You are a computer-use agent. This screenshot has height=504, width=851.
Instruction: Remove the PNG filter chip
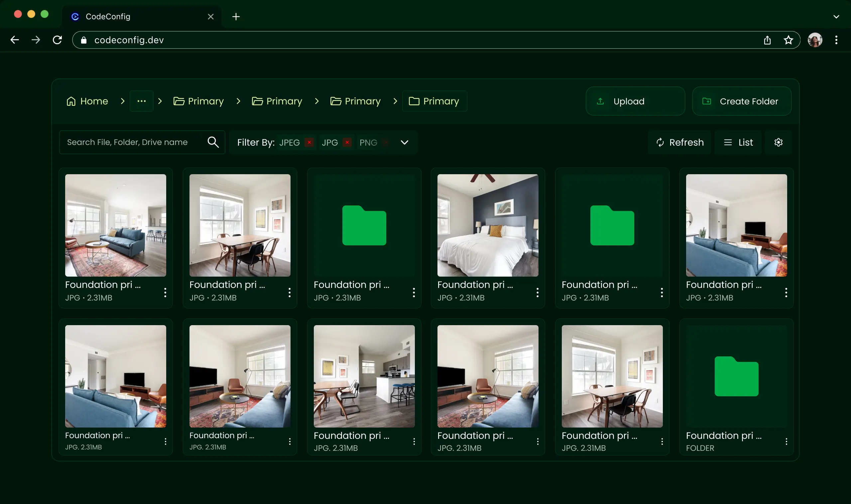point(385,142)
